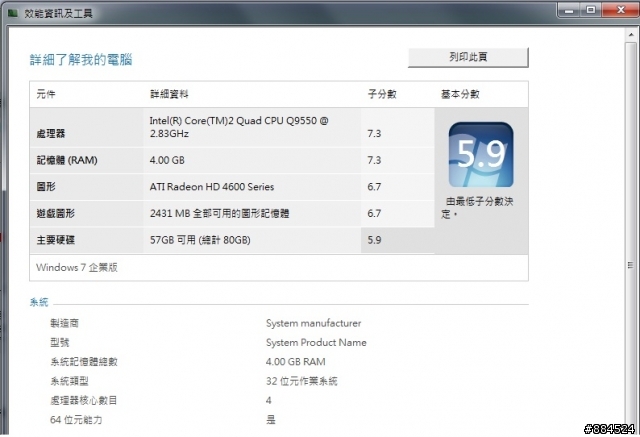Click the window title bar icon
640x437 pixels.
click(13, 13)
